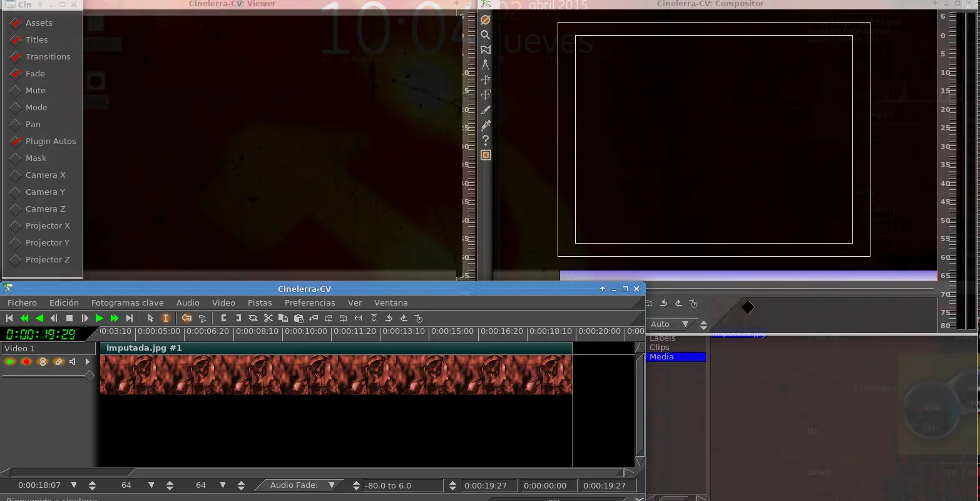Start normal forward playback
The height and width of the screenshot is (501, 980).
pos(100,318)
